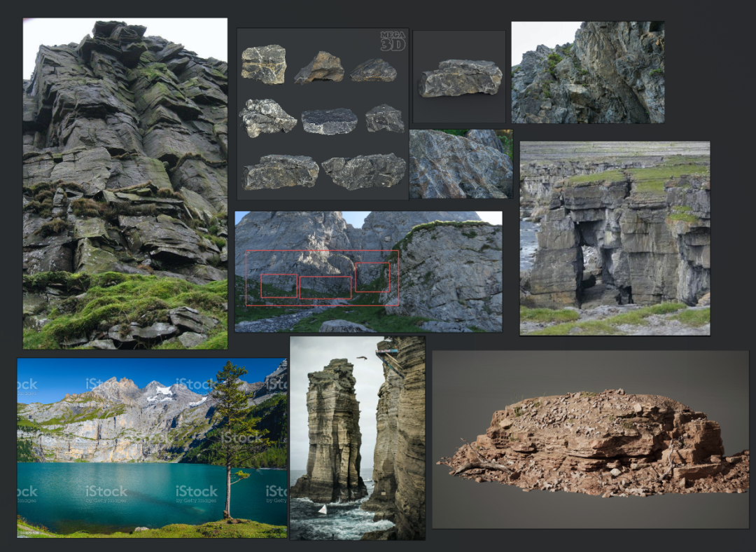Select the rock texture close-up image
The width and height of the screenshot is (756, 552).
click(x=461, y=164)
